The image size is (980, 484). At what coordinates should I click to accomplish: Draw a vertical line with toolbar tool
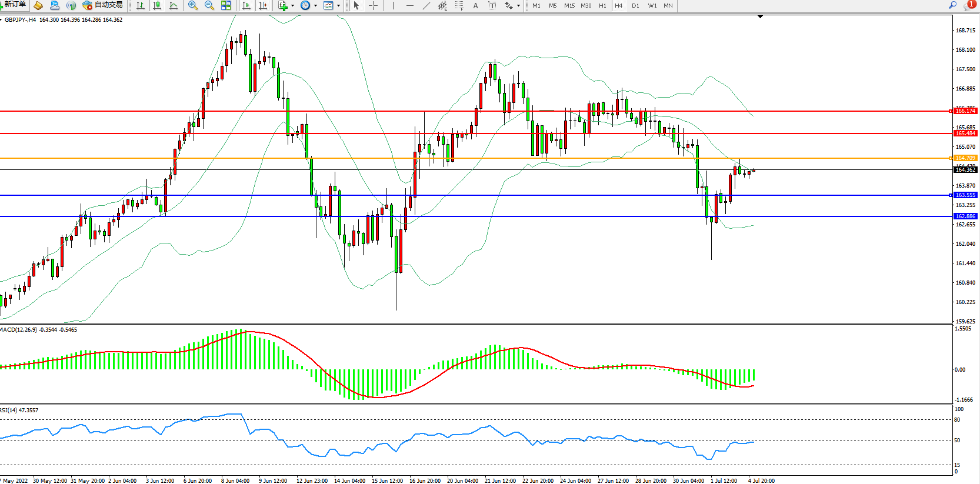point(393,5)
